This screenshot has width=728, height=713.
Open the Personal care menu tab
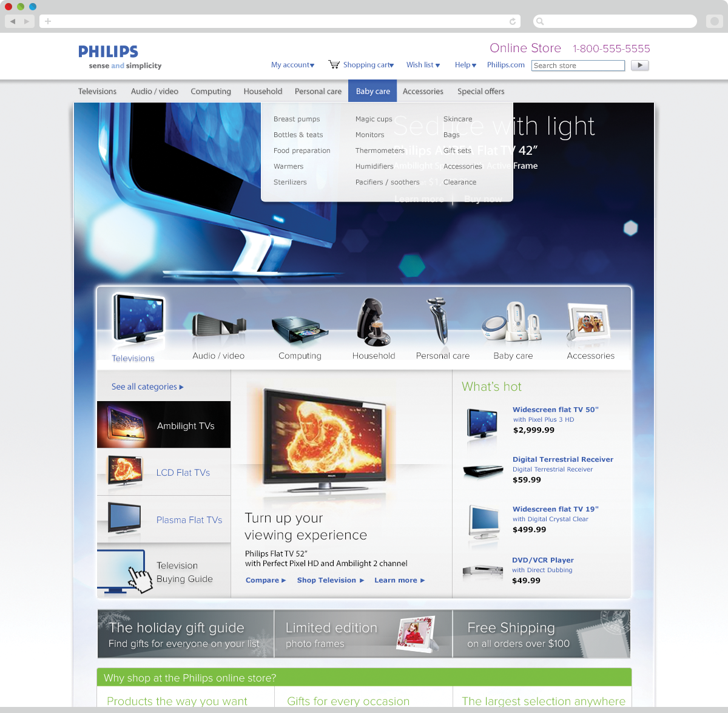pyautogui.click(x=318, y=91)
